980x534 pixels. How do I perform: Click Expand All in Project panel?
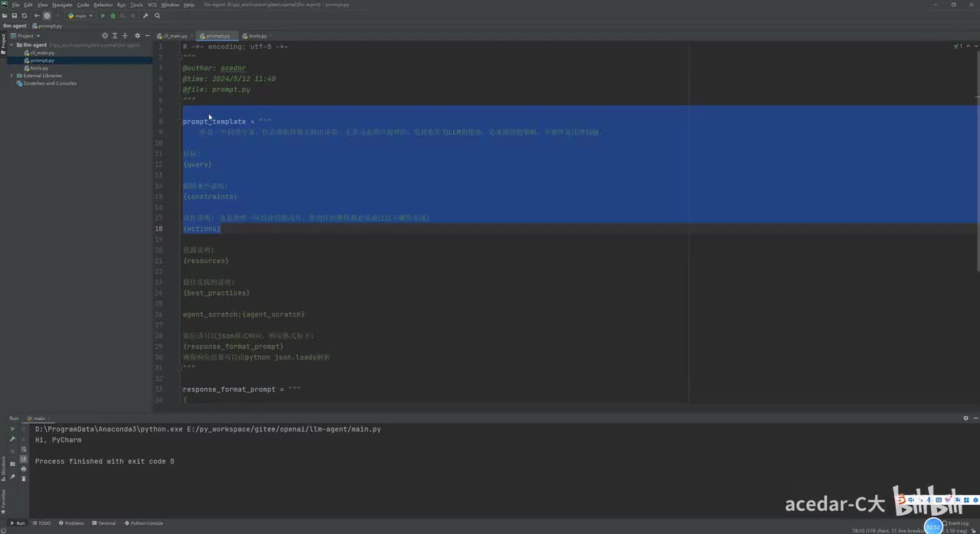pyautogui.click(x=115, y=36)
